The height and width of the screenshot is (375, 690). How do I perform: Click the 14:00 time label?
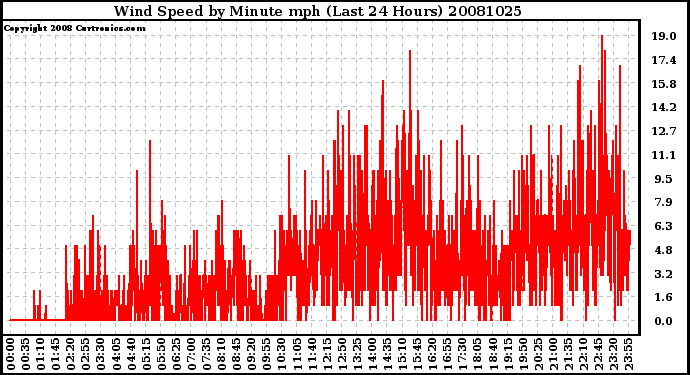point(371,354)
